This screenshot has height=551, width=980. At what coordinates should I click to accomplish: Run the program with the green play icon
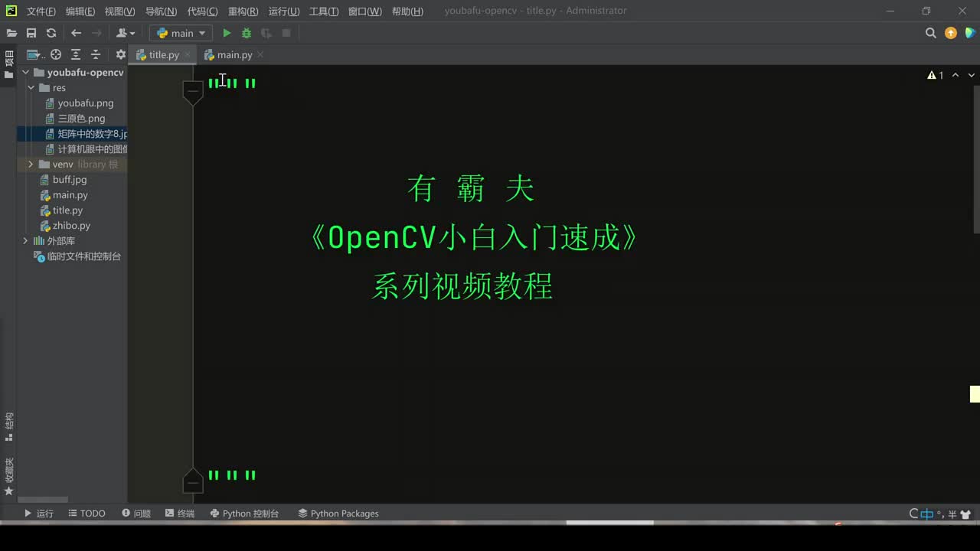coord(227,33)
